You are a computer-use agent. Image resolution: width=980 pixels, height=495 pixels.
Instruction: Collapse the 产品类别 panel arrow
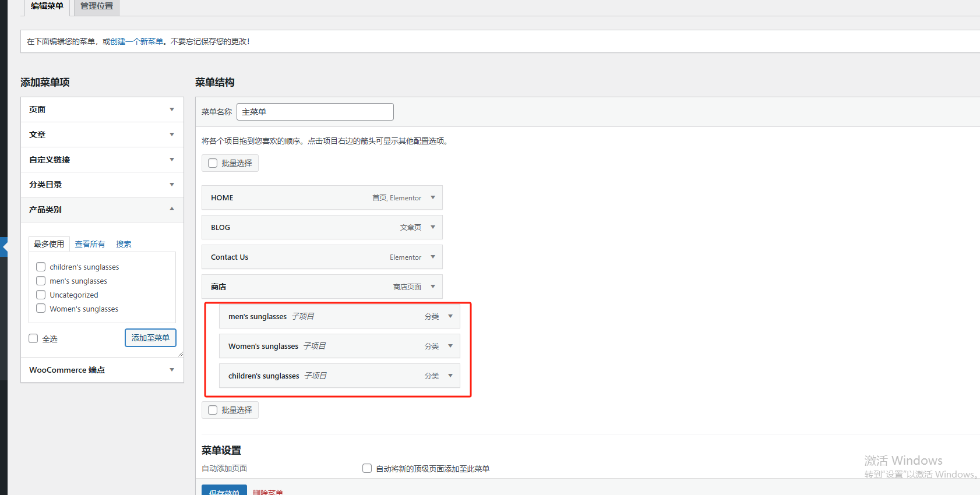pos(172,209)
